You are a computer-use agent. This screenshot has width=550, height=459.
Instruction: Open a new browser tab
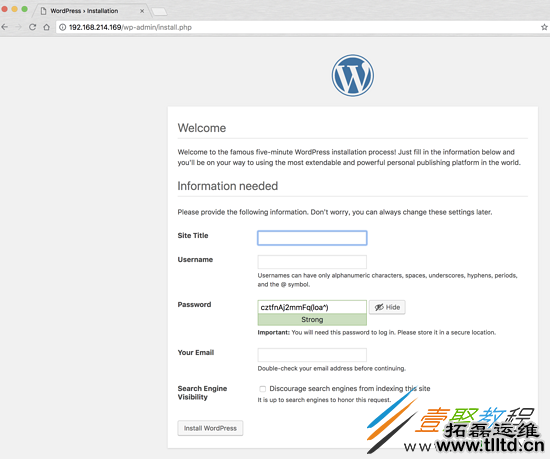(x=160, y=12)
